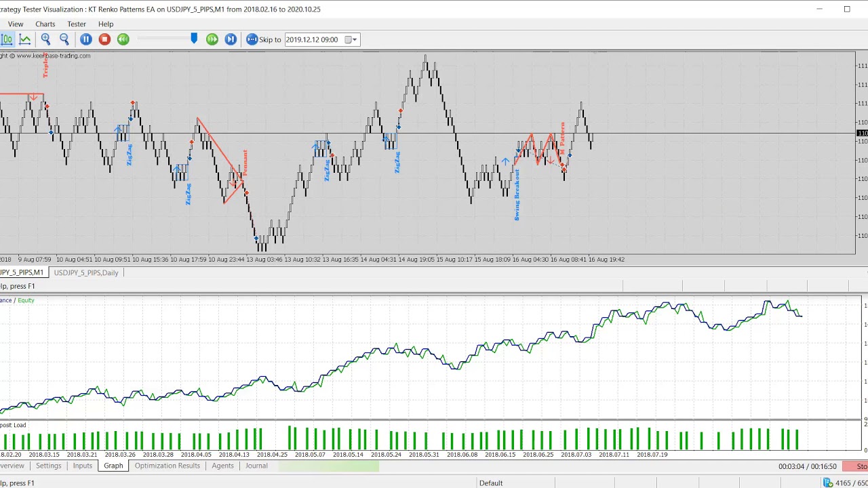Image resolution: width=868 pixels, height=488 pixels.
Task: Speed up visualization with green fast-forward
Action: (x=212, y=39)
